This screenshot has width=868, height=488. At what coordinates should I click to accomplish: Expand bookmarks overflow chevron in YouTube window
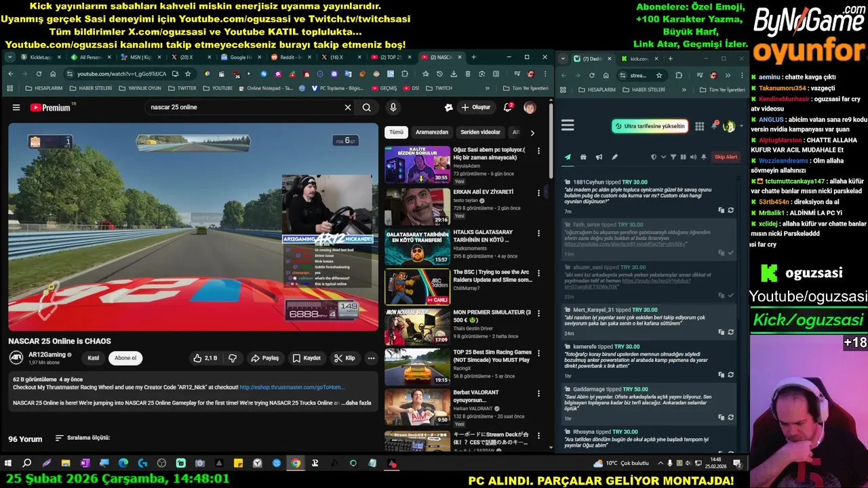tap(487, 88)
